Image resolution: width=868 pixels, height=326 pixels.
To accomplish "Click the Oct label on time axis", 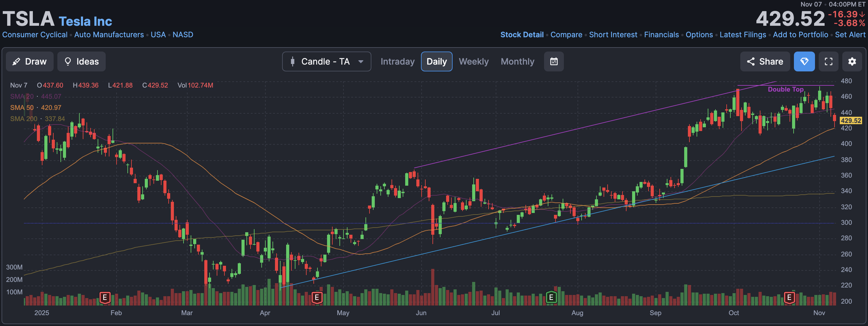I will 733,313.
